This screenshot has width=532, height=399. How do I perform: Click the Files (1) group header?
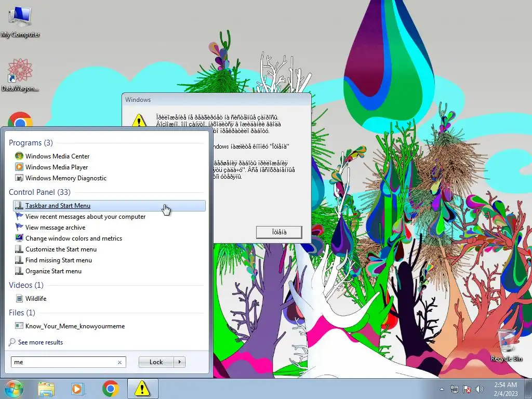[22, 312]
